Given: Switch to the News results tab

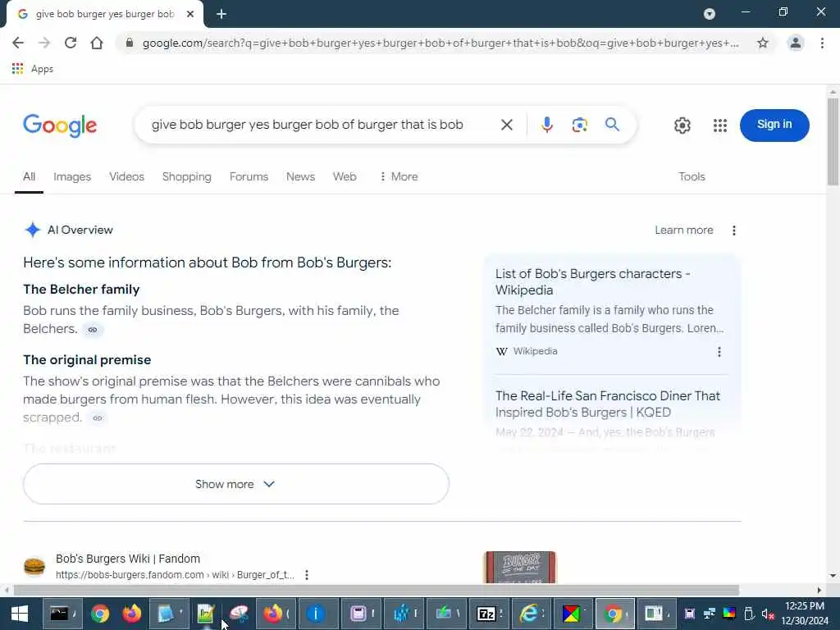Looking at the screenshot, I should pos(300,177).
